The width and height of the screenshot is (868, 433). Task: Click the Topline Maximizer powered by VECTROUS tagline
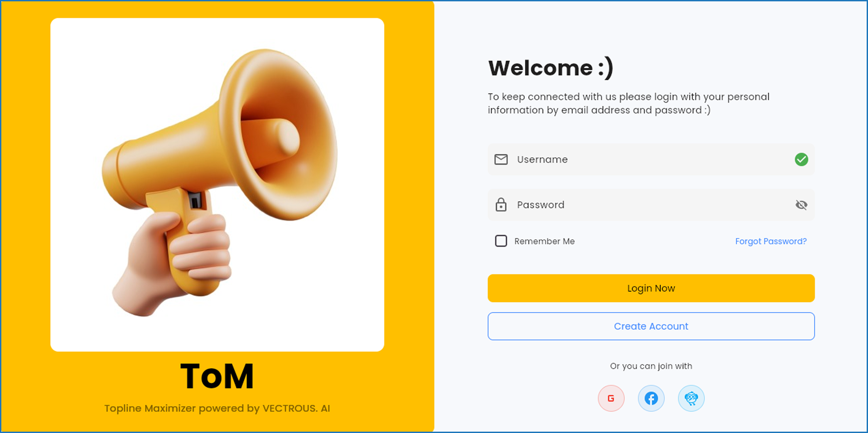(217, 408)
